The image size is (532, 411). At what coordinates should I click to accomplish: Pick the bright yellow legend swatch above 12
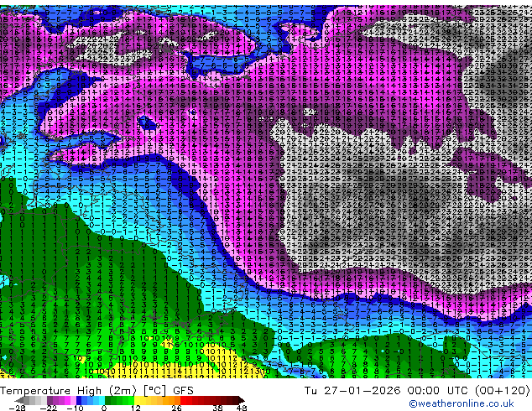click(x=137, y=400)
